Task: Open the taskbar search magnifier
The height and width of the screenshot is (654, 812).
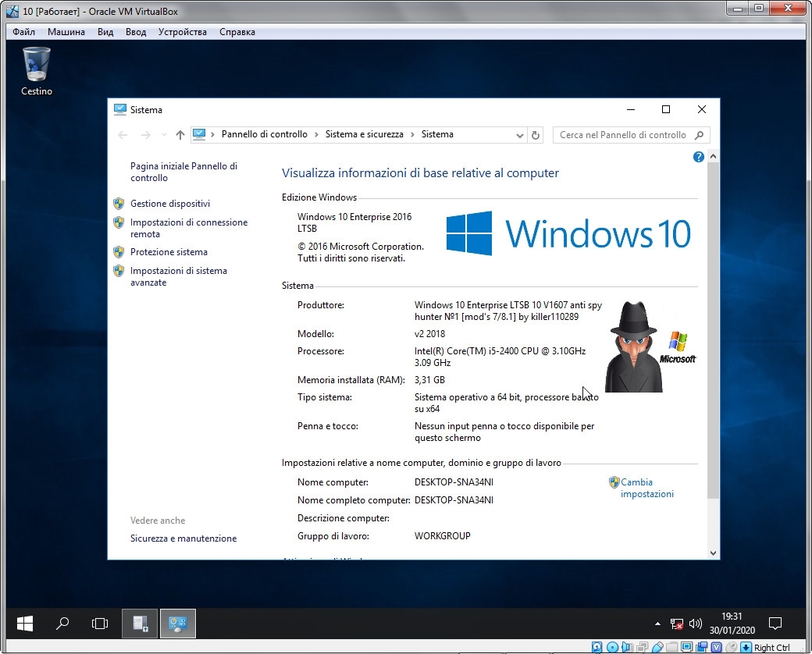Action: click(x=62, y=624)
